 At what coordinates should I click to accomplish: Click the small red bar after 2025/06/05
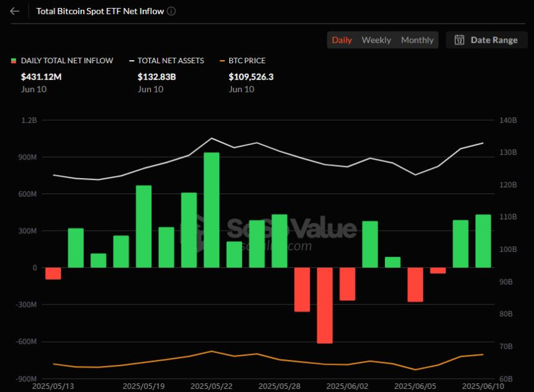pos(438,270)
